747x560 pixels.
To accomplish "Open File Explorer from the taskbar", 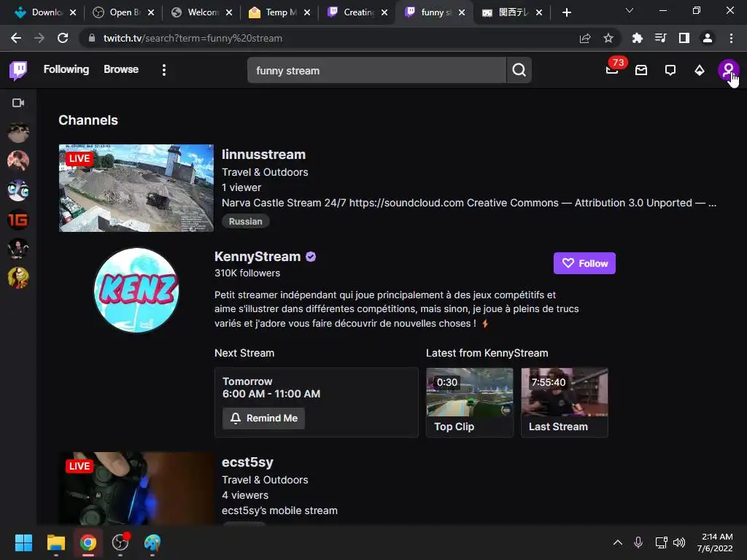I will (55, 542).
